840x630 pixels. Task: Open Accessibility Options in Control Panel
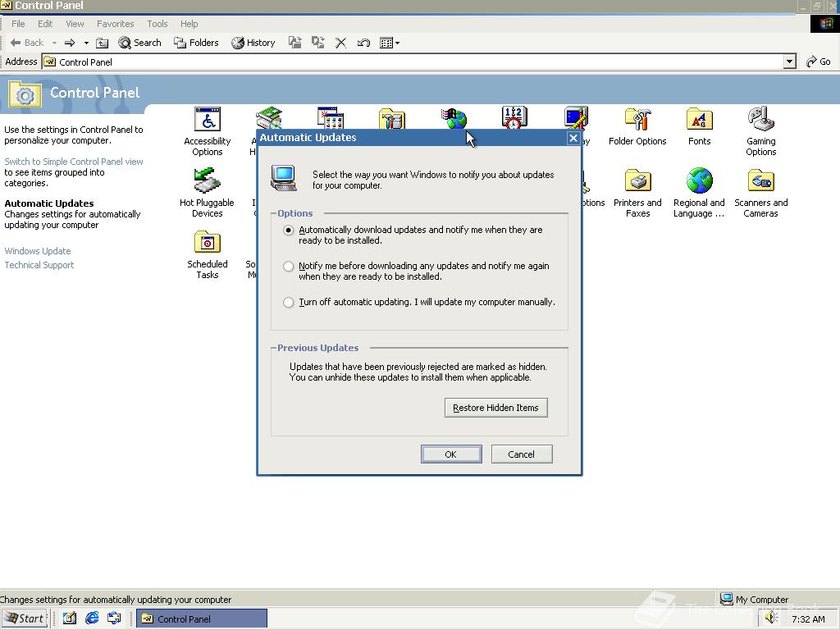[x=208, y=131]
